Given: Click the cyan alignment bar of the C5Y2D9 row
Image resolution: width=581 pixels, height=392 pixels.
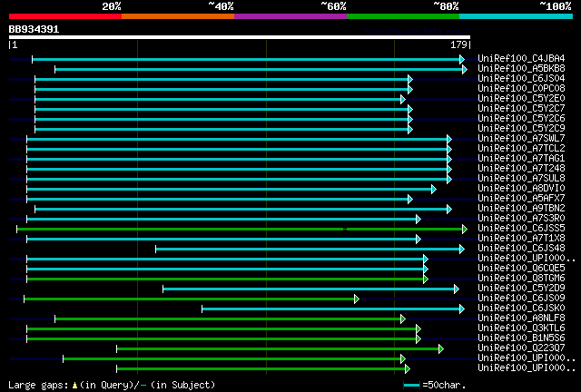Looking at the screenshot, I should pyautogui.click(x=309, y=289).
